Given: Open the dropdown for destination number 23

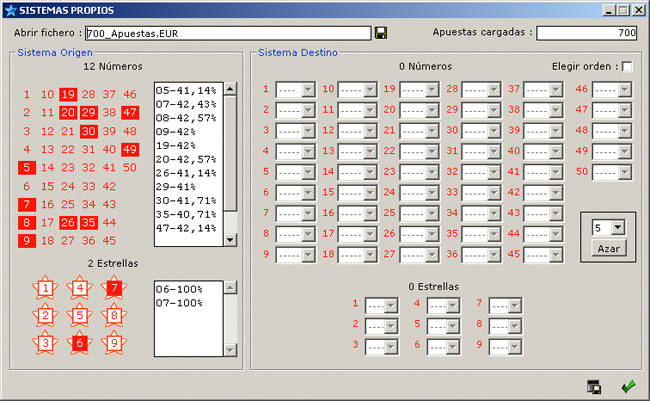Looking at the screenshot, I should pyautogui.click(x=432, y=173).
